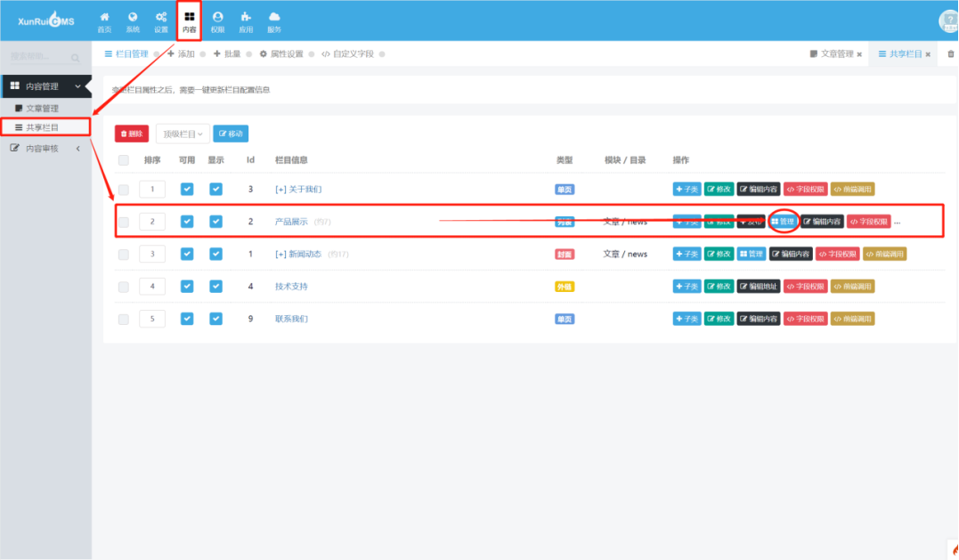This screenshot has height=560, width=959.
Task: Switch to the 文章管理 page tab
Action: [x=831, y=53]
